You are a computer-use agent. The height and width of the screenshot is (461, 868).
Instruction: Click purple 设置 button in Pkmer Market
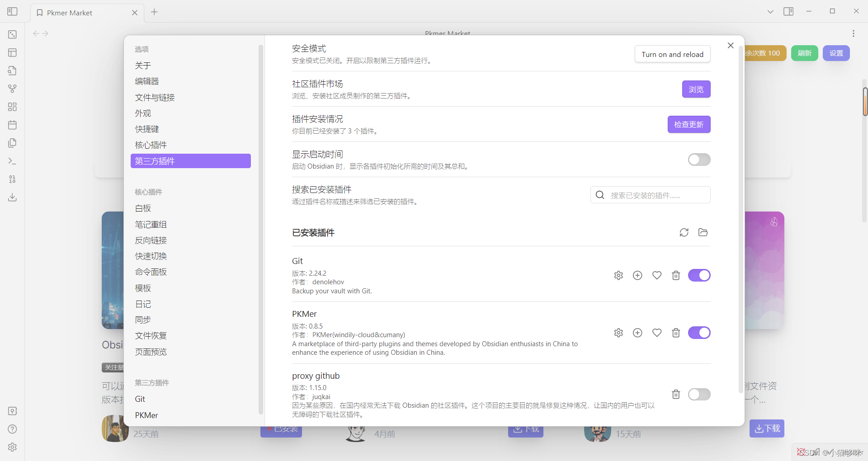[836, 53]
